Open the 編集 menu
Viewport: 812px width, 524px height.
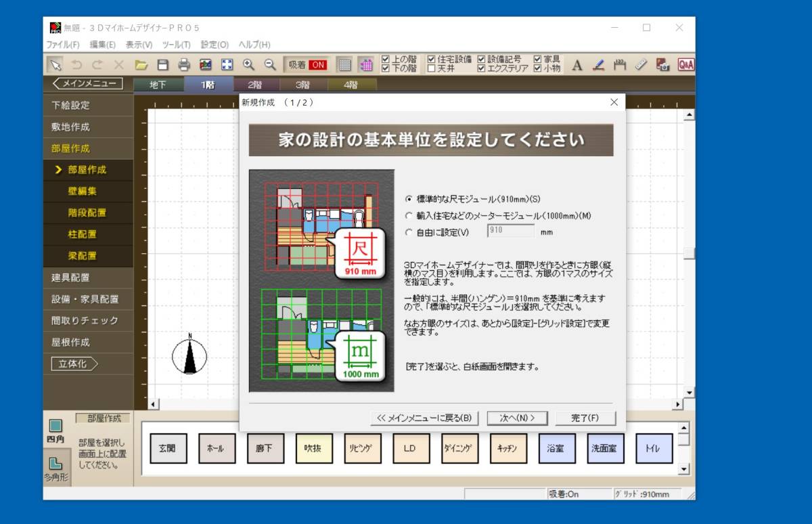[102, 45]
